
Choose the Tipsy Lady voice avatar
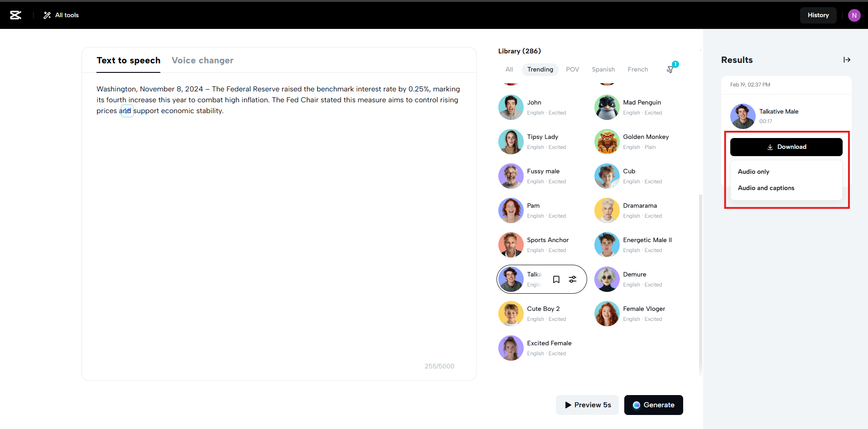pyautogui.click(x=511, y=142)
